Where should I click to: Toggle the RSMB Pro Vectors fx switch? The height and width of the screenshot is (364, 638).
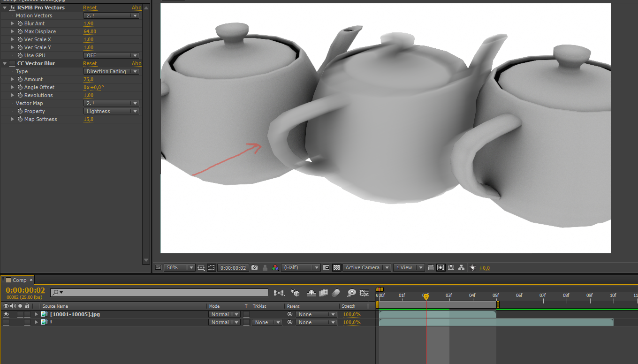[x=12, y=8]
